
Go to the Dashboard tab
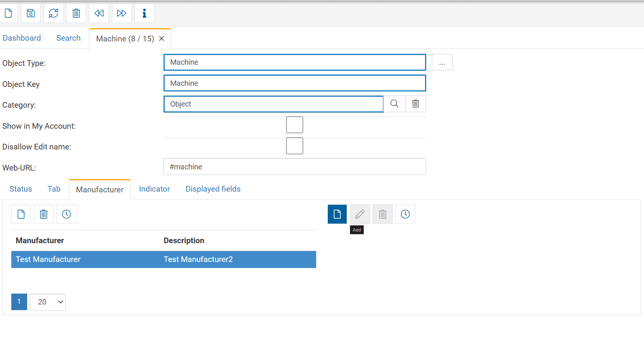[x=22, y=38]
